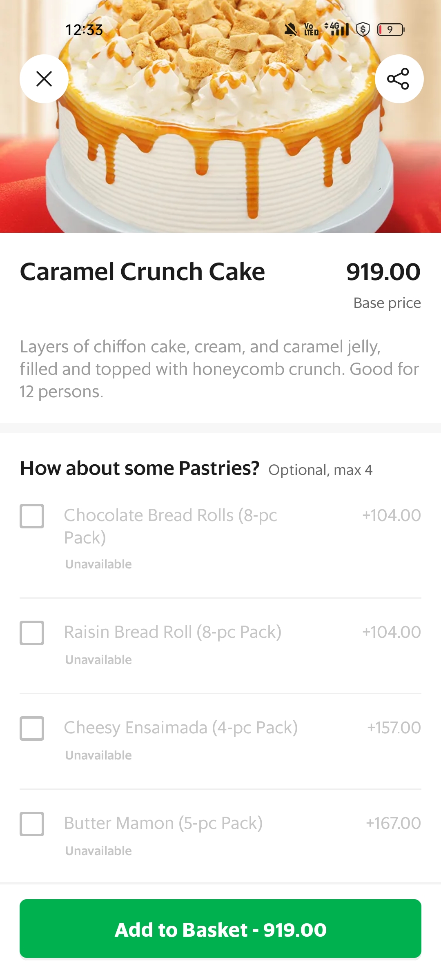The image size is (441, 980).
Task: Check the Butter Mamon checkbox
Action: click(32, 824)
